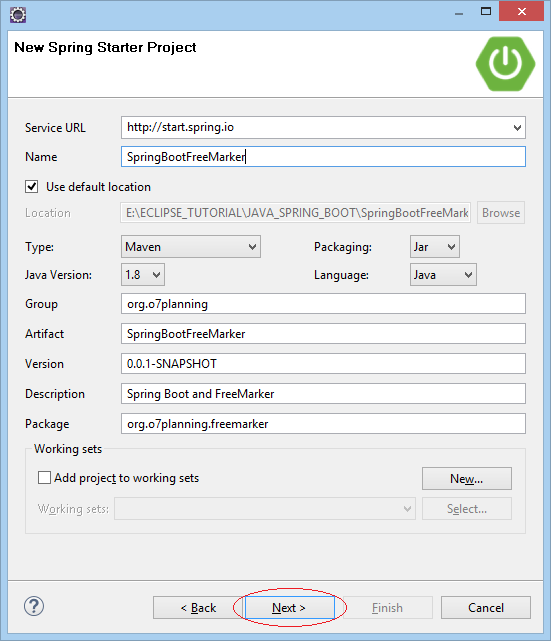Click the Eclipse window icon in title bar

pyautogui.click(x=18, y=15)
